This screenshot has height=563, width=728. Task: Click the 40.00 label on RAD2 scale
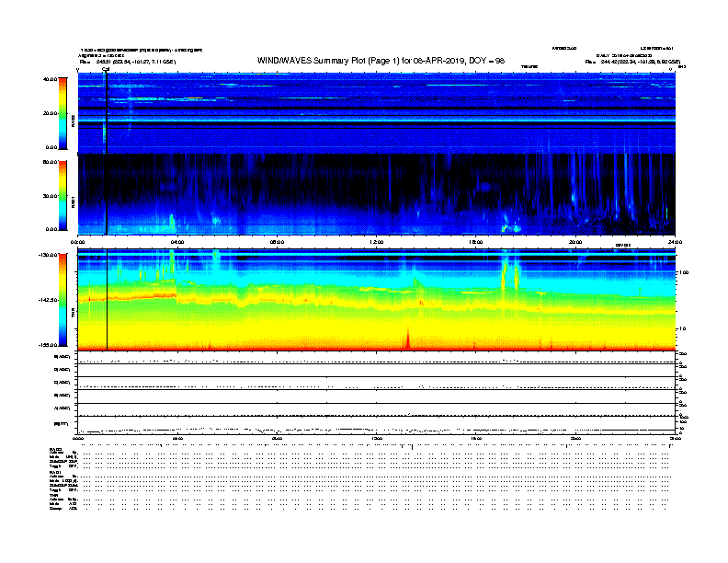tap(50, 79)
